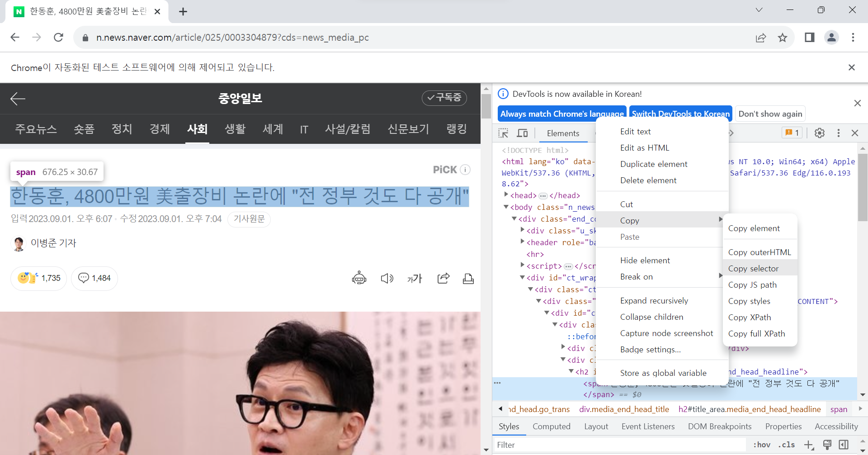The image size is (868, 455).
Task: Open the Chrome side panel icon
Action: (x=810, y=38)
